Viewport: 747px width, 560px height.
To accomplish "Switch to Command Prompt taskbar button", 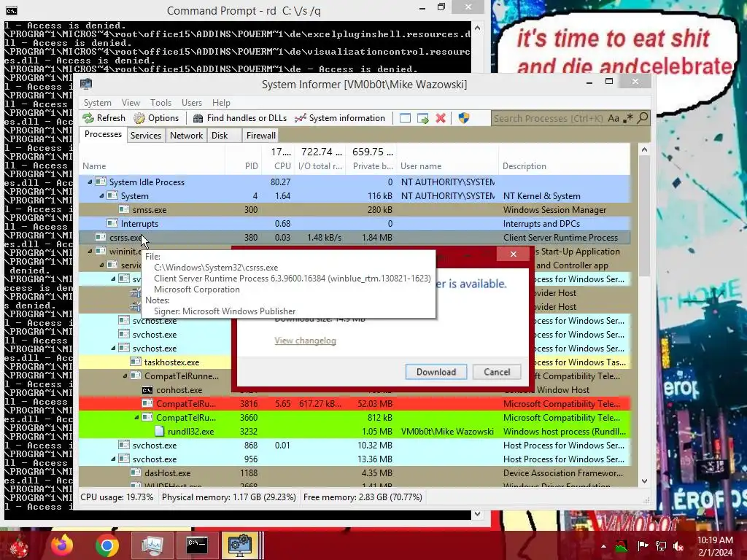I will (x=197, y=545).
